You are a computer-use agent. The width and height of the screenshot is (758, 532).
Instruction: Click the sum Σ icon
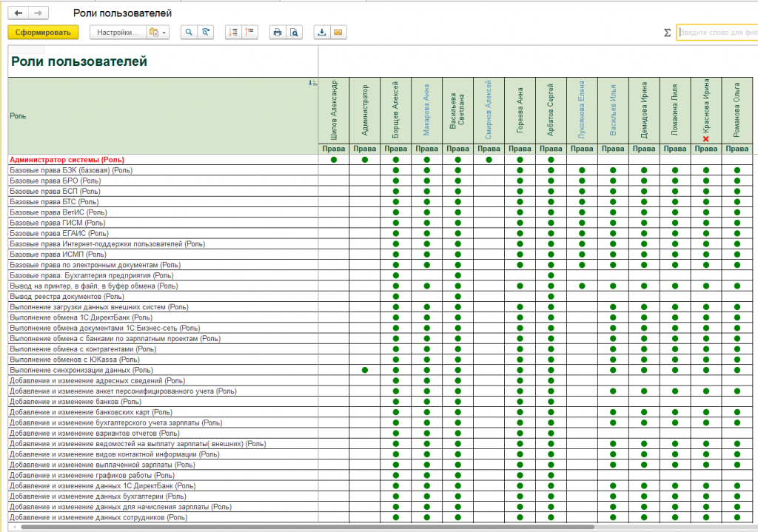click(x=667, y=33)
